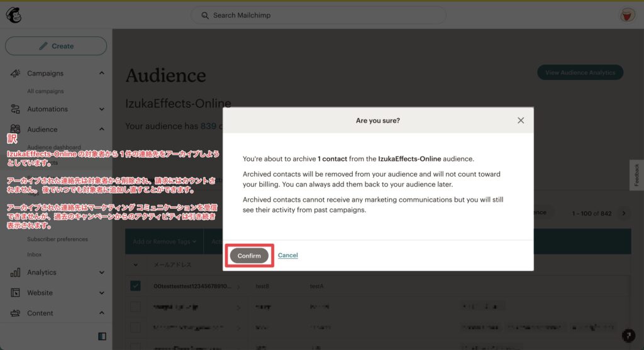Go to next page of contacts
This screenshot has width=644, height=350.
(624, 214)
